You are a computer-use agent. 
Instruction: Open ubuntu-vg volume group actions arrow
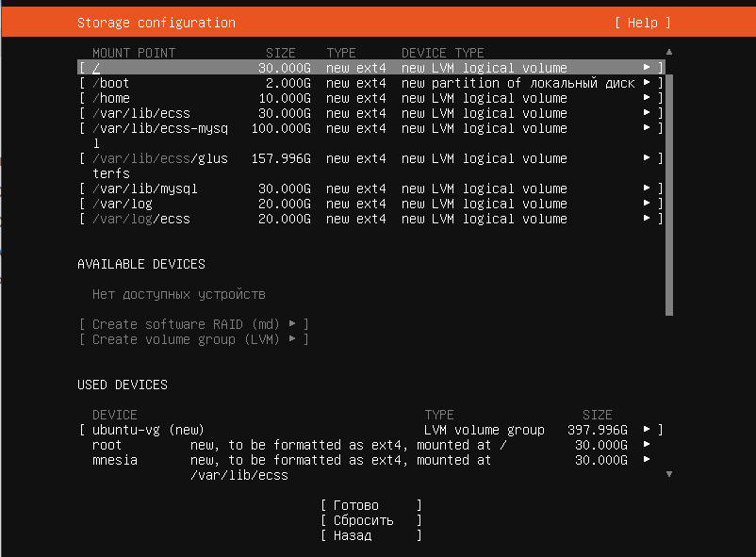click(x=647, y=430)
